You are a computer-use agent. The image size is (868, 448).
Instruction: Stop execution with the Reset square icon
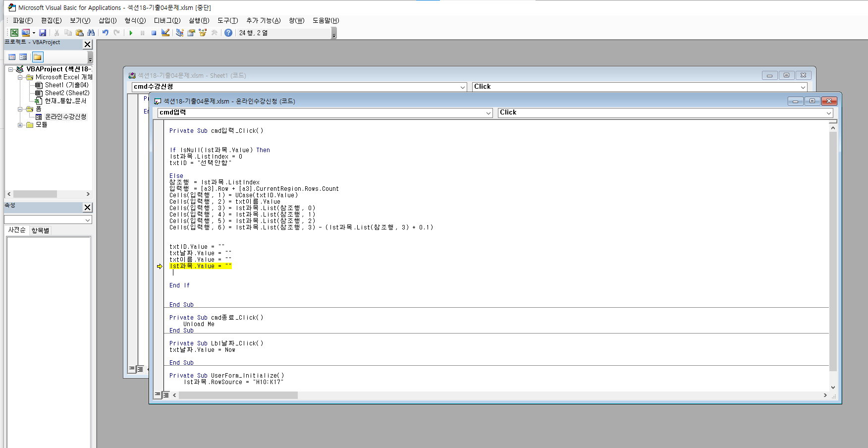click(154, 33)
